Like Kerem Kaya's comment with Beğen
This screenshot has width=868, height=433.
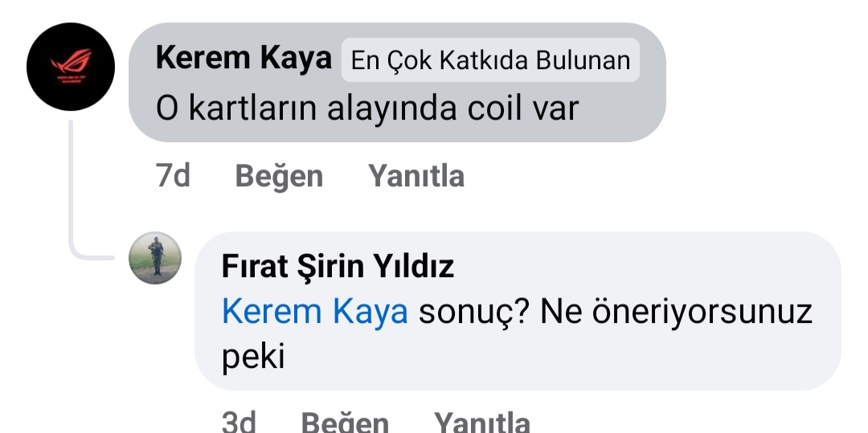click(x=279, y=177)
